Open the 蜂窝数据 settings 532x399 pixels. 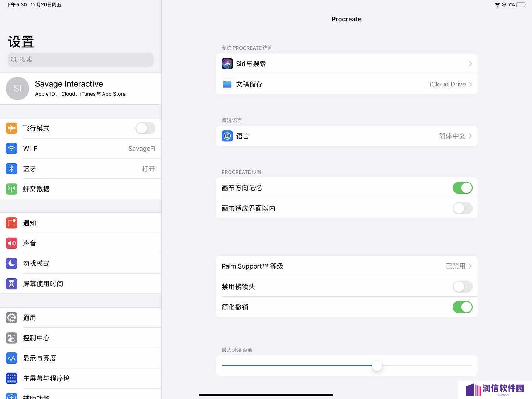80,189
